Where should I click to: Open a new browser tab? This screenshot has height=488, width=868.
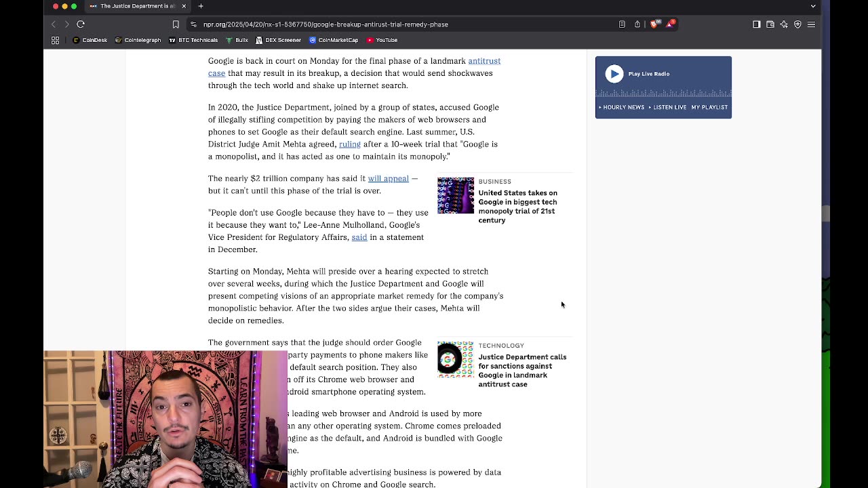pos(201,6)
